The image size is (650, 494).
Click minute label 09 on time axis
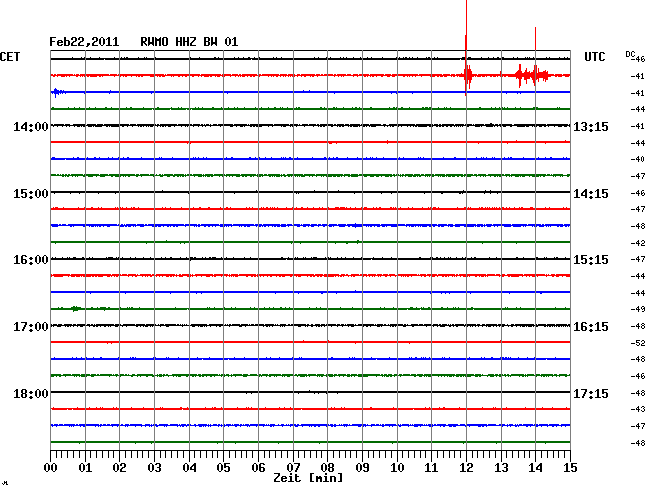362,467
